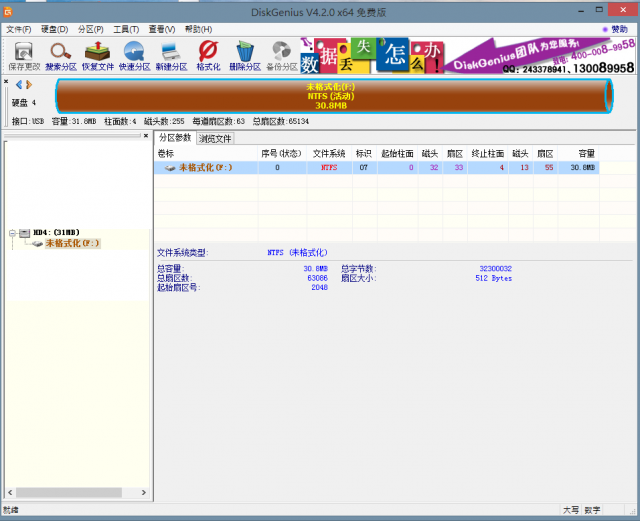Select the 未格式化(F:) row in partition table
The height and width of the screenshot is (521, 640).
(376, 167)
